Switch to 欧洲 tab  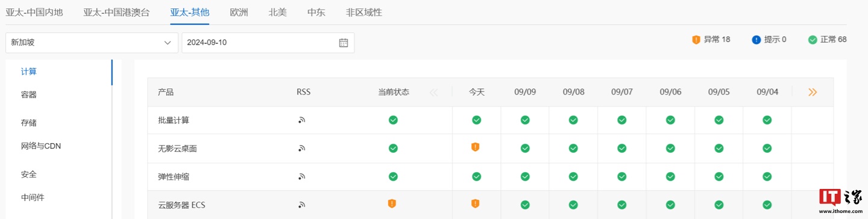point(239,12)
